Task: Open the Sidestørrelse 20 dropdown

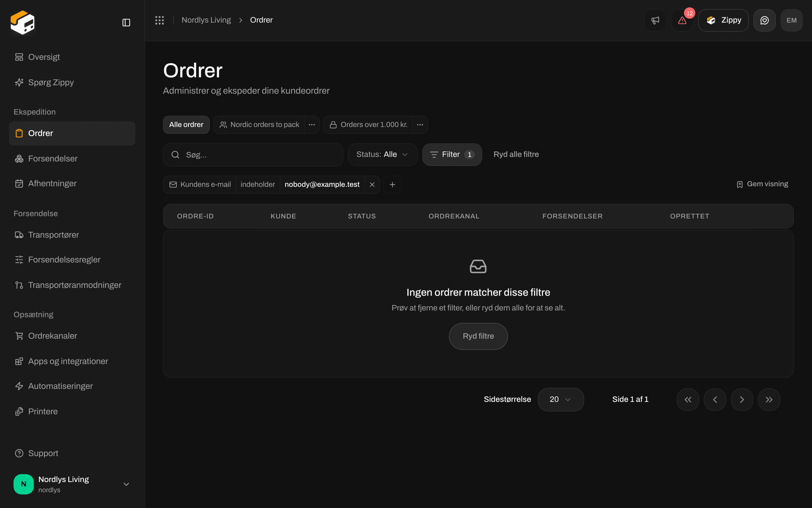Action: (x=561, y=399)
